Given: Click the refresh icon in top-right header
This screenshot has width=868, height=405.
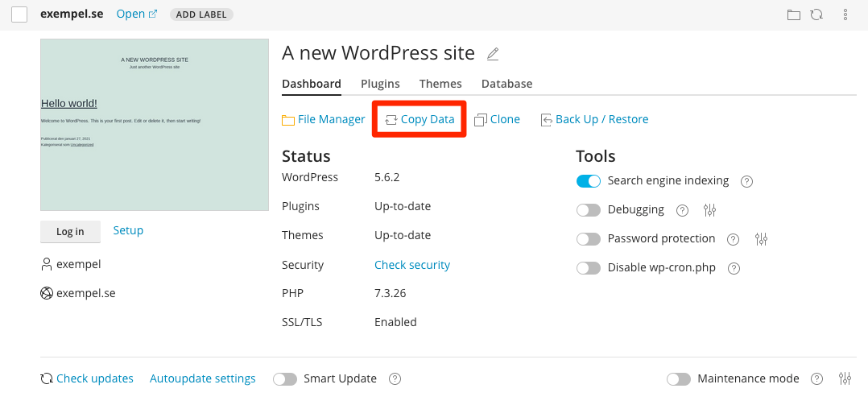Looking at the screenshot, I should coord(816,14).
